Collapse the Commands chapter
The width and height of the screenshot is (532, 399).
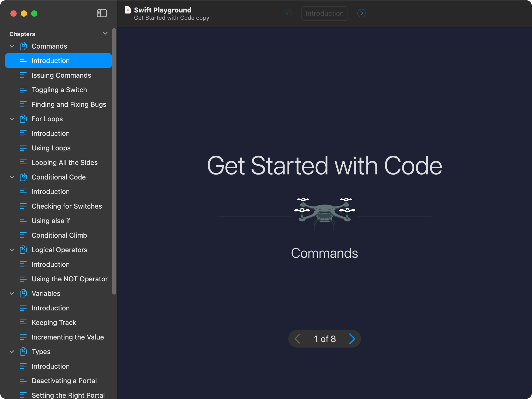click(x=12, y=46)
